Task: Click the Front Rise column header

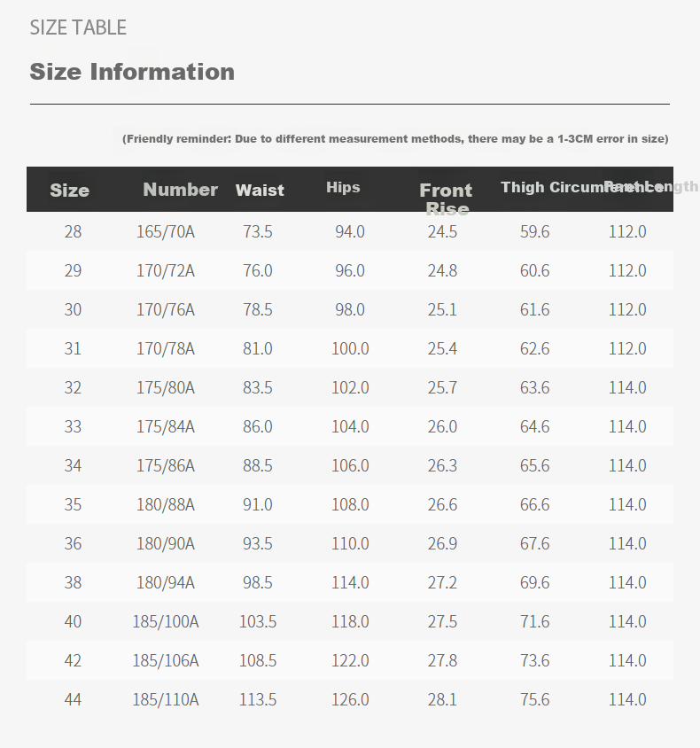Action: click(x=446, y=199)
